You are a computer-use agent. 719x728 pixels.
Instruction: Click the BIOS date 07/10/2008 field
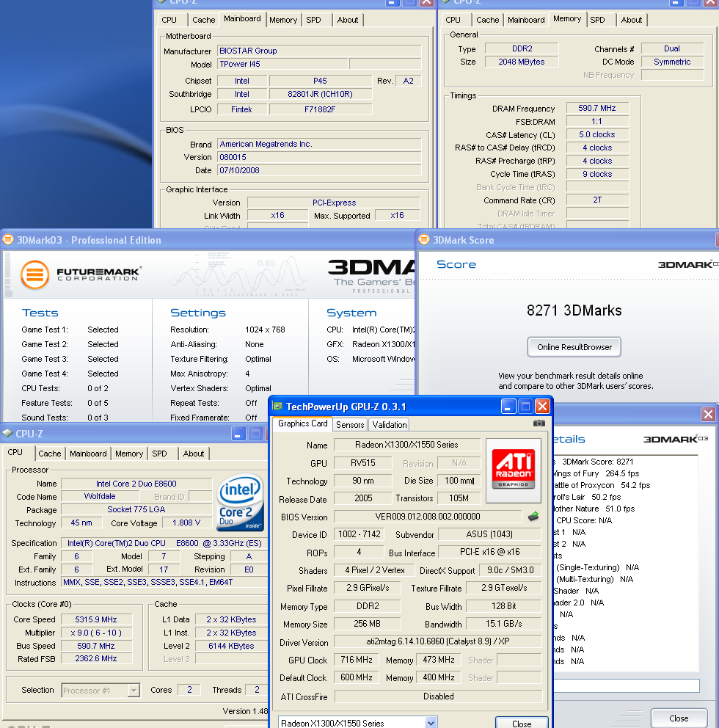pyautogui.click(x=319, y=170)
